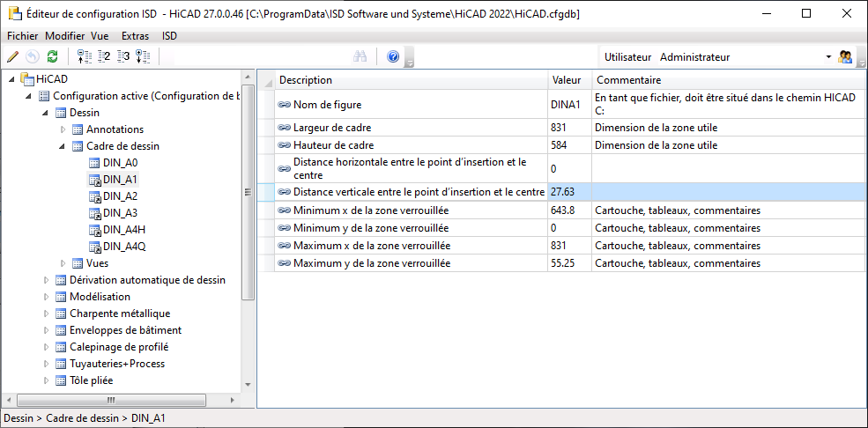
Task: Expand the Vues node
Action: [x=63, y=263]
